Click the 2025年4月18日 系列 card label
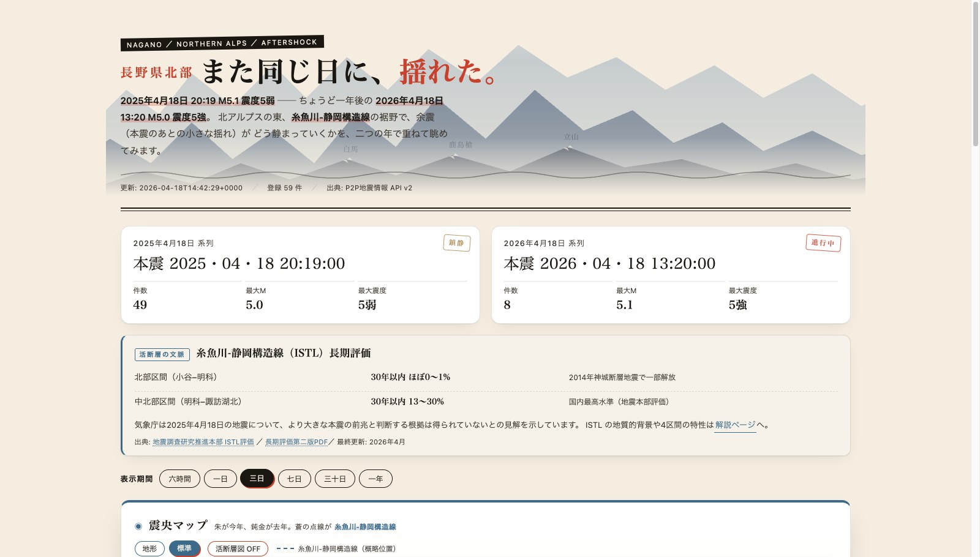This screenshot has width=980, height=557. (x=173, y=243)
